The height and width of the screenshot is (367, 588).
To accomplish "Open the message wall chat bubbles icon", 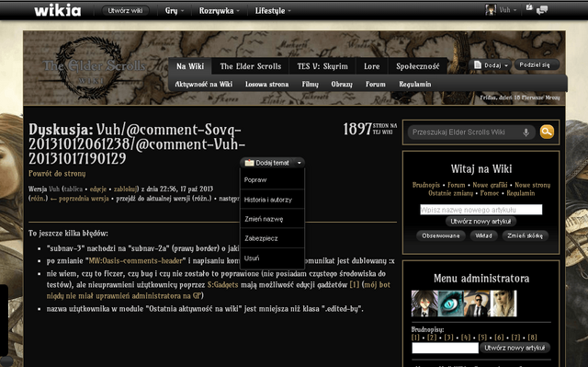I will (x=542, y=10).
